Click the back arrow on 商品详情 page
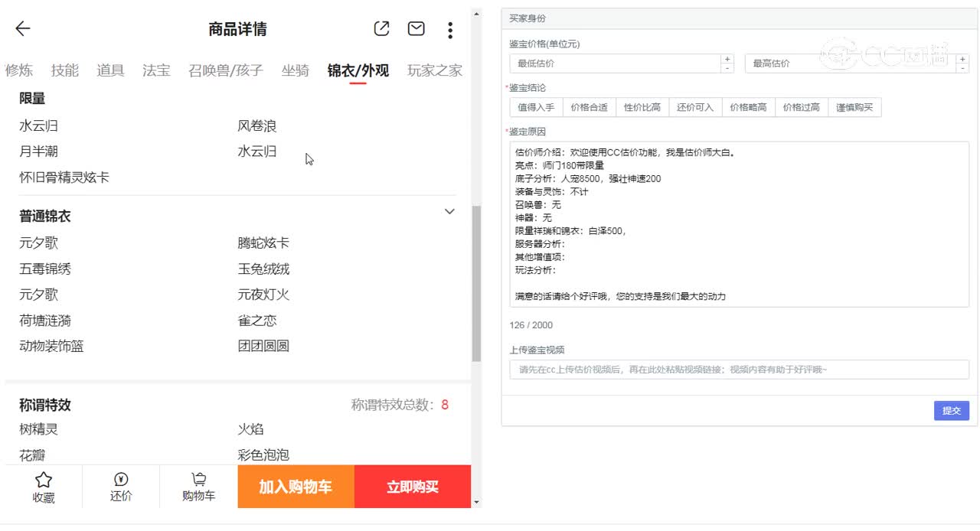Viewport: 980px width, 531px height. point(22,28)
